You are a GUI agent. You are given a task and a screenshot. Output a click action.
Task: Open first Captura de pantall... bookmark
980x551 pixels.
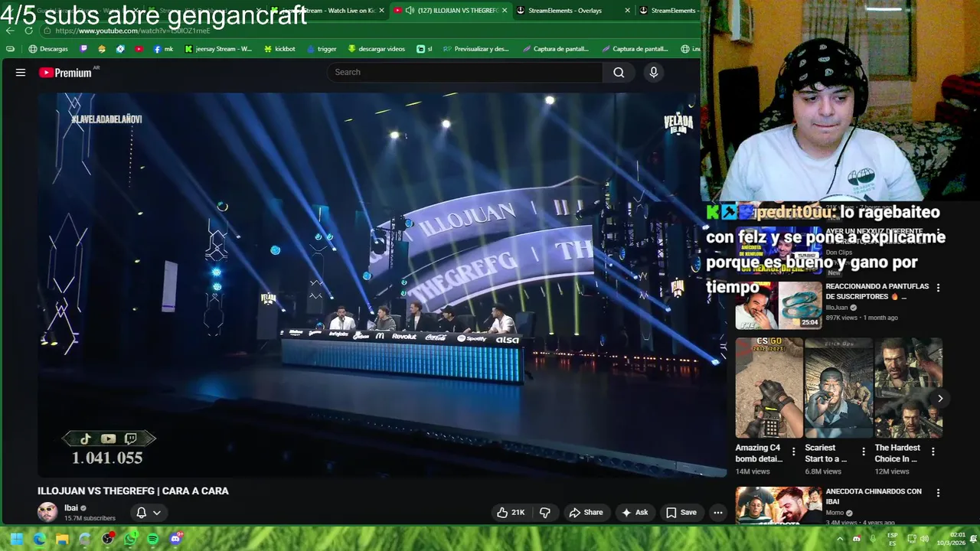556,48
